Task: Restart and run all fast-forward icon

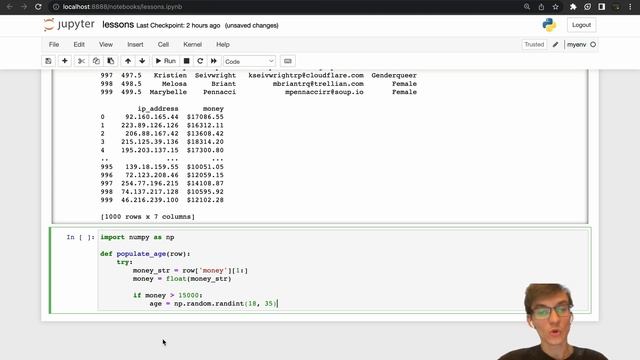Action: click(213, 61)
